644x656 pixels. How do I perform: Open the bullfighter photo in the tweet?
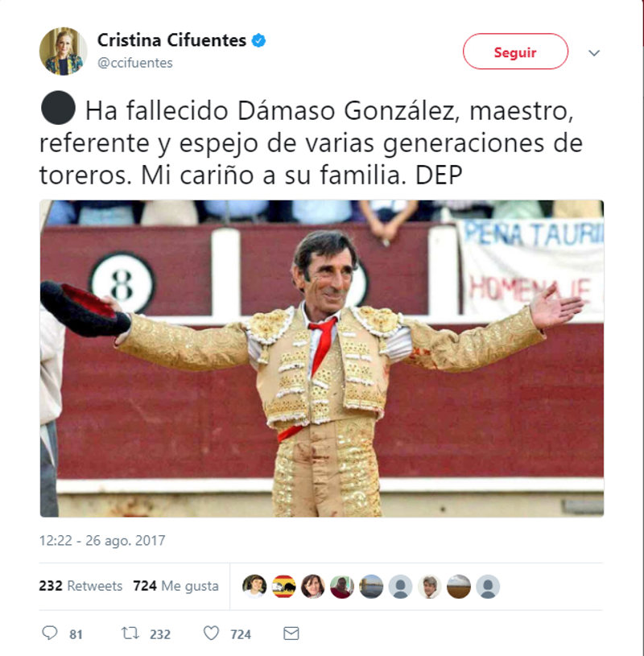click(x=322, y=358)
